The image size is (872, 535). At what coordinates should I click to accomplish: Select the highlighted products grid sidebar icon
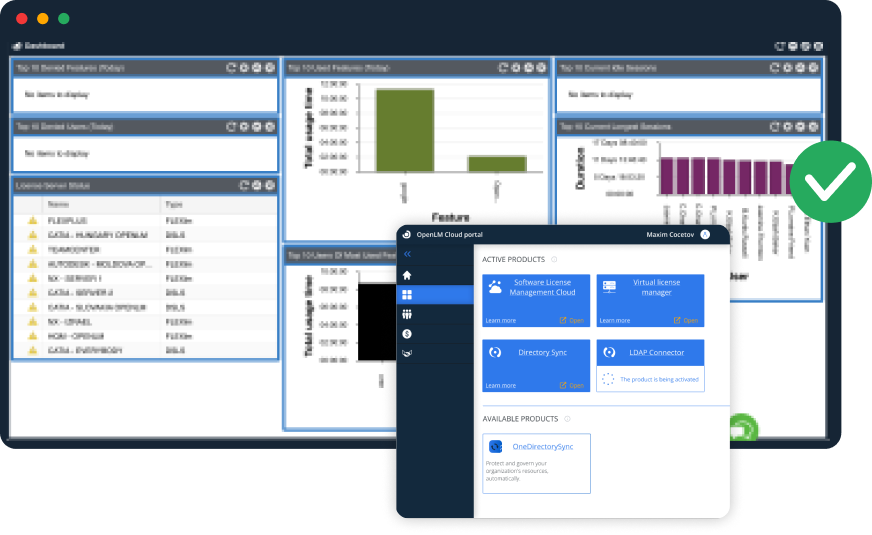pyautogui.click(x=407, y=295)
